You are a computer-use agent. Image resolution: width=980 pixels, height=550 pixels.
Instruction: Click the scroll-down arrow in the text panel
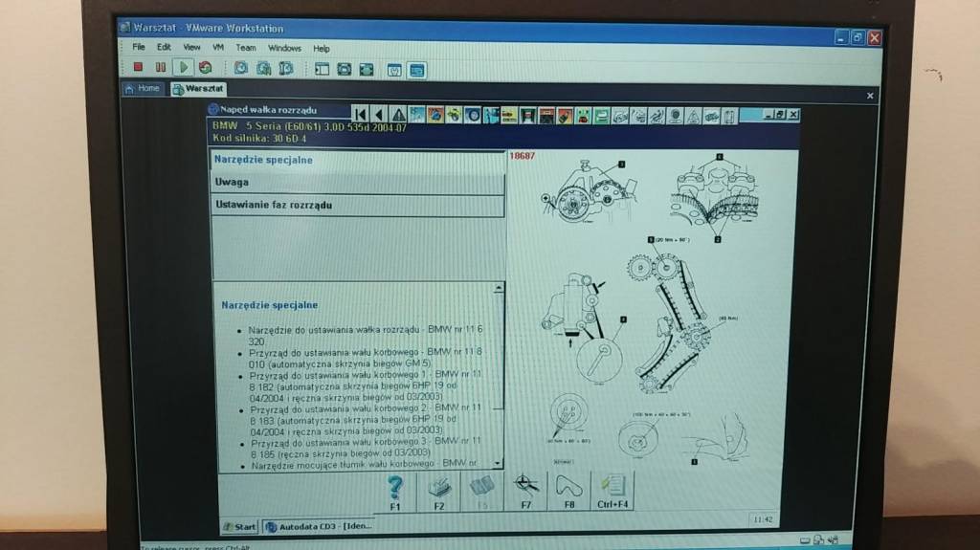498,463
